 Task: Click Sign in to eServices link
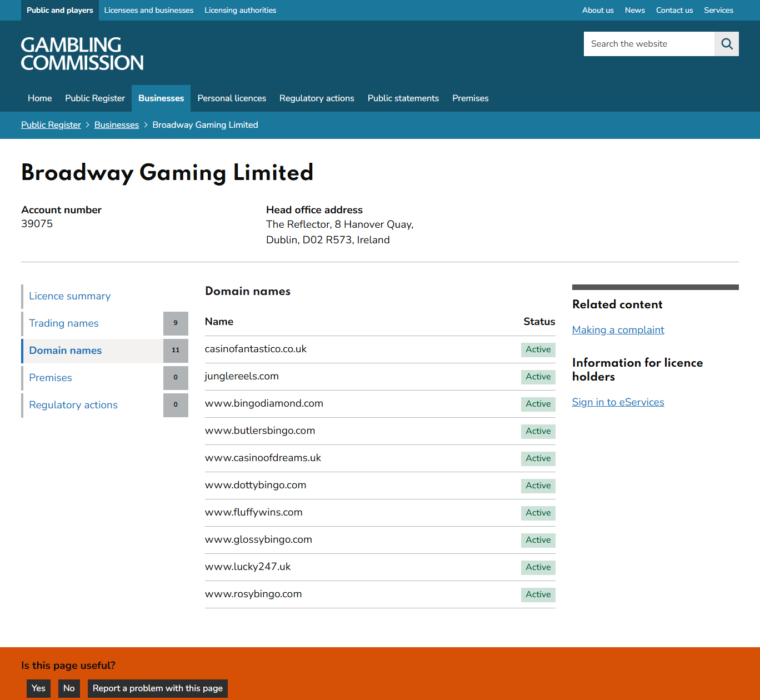pyautogui.click(x=618, y=402)
